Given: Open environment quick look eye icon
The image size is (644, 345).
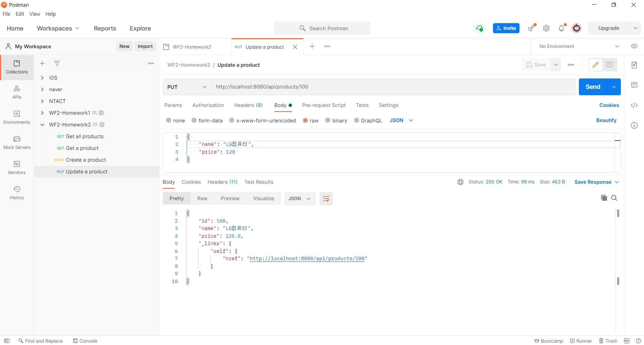Looking at the screenshot, I should point(634,46).
